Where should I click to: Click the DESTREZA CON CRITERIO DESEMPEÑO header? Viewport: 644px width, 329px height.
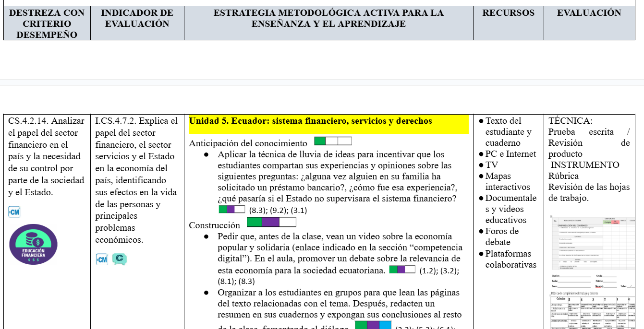pyautogui.click(x=47, y=23)
